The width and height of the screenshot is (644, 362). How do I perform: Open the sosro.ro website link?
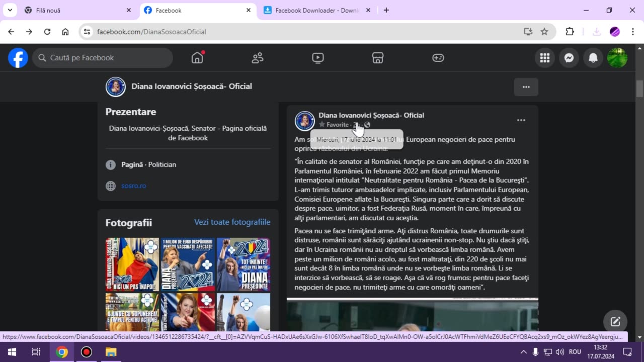coord(134,186)
